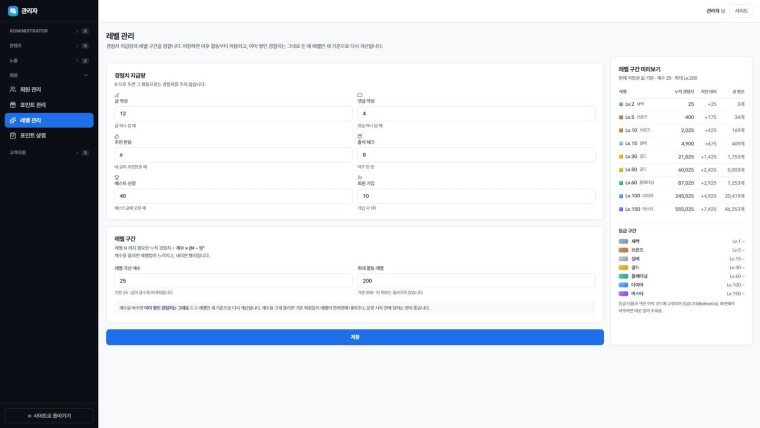
Task: Click the 레벨 구간 미리보기 panel heading
Action: [639, 69]
